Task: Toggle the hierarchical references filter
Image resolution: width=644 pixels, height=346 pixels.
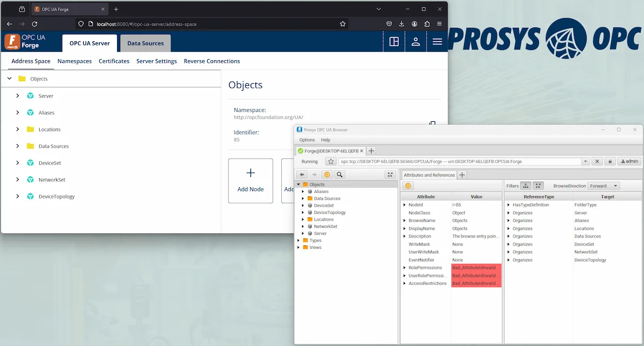Action: coord(526,186)
